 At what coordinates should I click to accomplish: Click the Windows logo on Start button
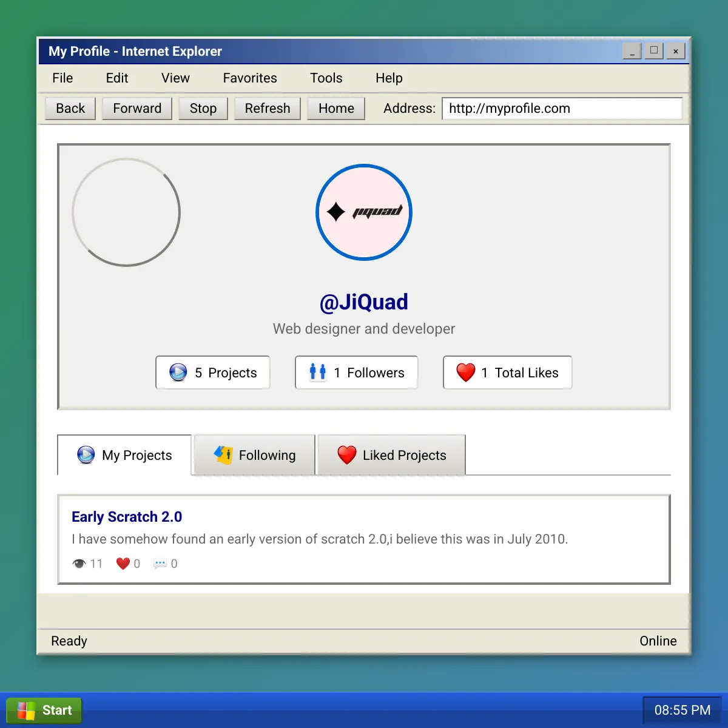[x=26, y=710]
